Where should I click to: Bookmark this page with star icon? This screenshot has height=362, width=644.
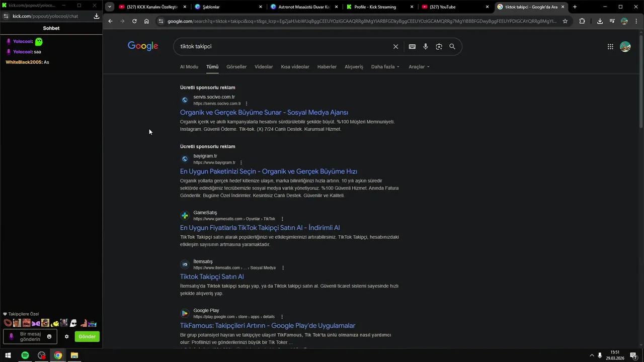point(565,21)
